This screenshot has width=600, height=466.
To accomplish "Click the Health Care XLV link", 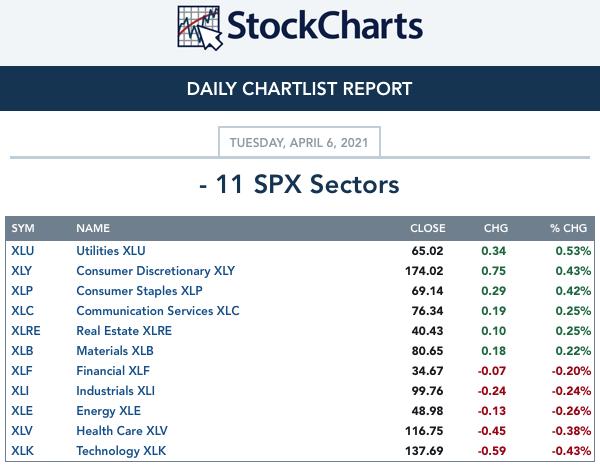I will pos(122,431).
